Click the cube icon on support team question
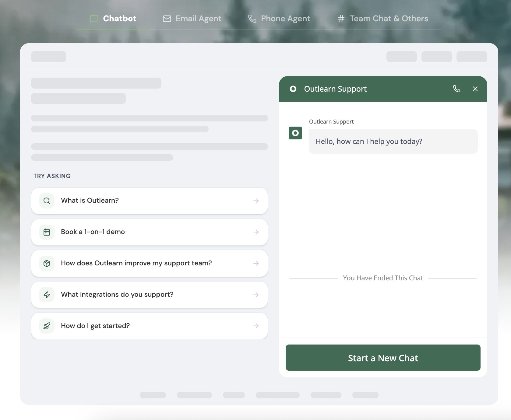Screen dimensions: 511x420 (x=47, y=264)
